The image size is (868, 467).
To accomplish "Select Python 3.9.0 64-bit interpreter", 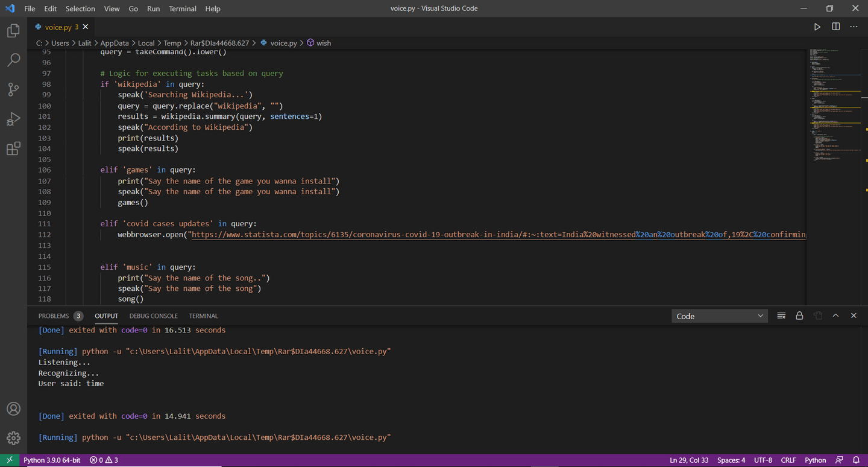I will (x=52, y=460).
